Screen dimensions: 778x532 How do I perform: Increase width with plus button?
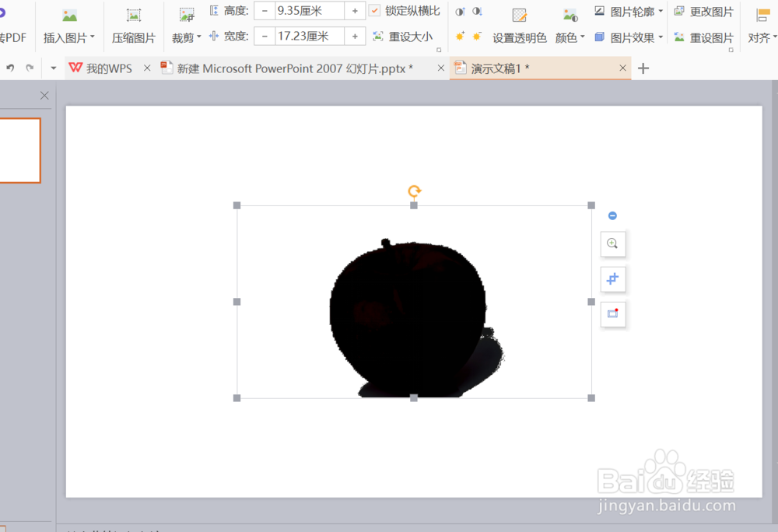355,37
